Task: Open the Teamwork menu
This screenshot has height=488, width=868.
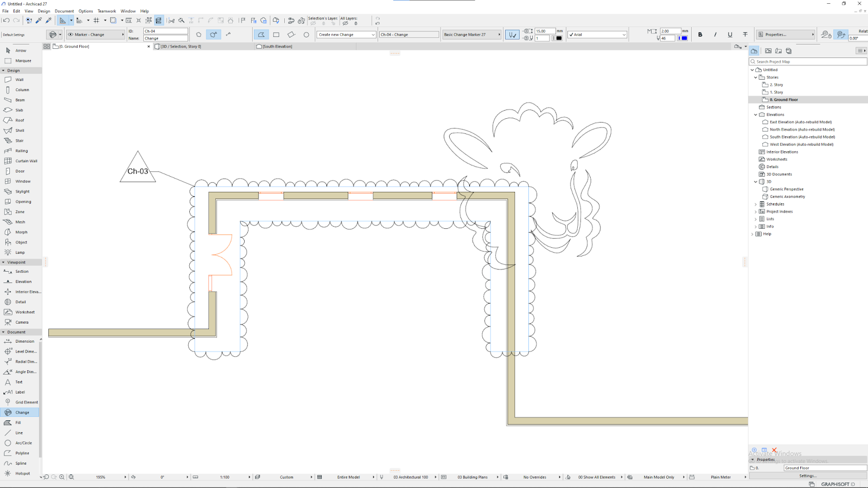Action: pyautogui.click(x=107, y=11)
